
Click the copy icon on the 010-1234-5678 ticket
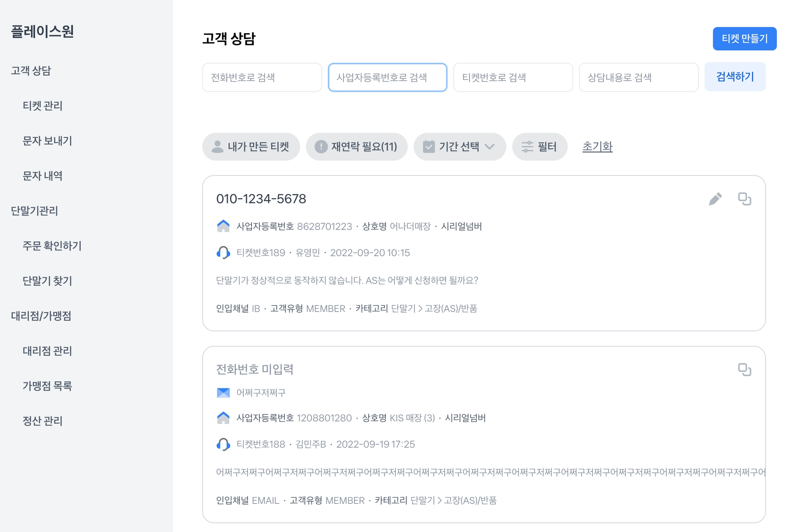coord(744,199)
